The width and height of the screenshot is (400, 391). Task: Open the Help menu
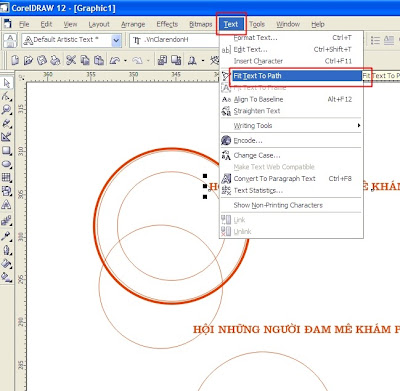(318, 24)
